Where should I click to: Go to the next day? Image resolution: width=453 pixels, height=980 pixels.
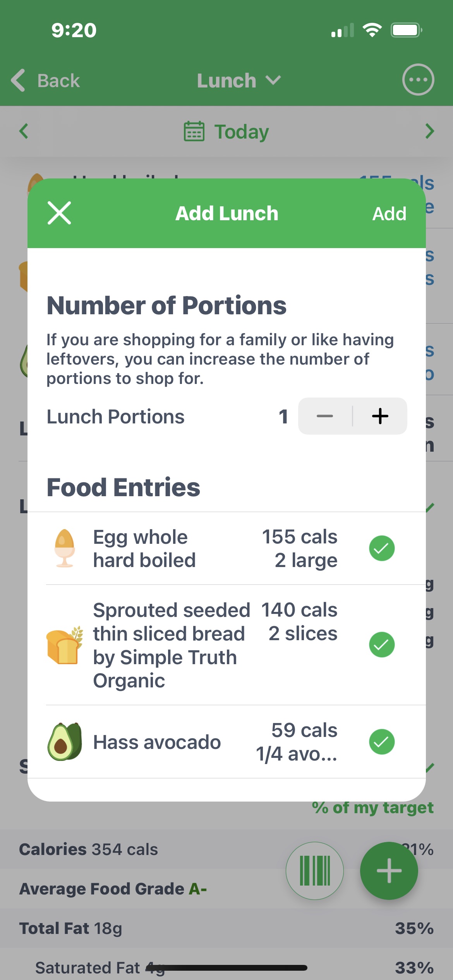[x=429, y=131]
